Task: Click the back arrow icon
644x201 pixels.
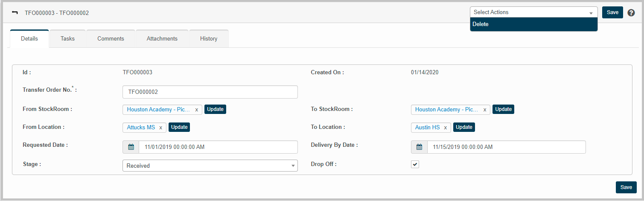Action: 15,13
